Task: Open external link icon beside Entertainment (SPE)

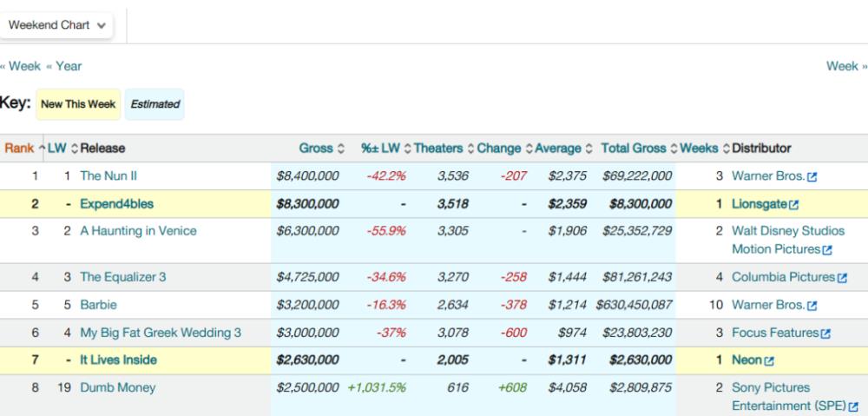Action: pos(853,407)
